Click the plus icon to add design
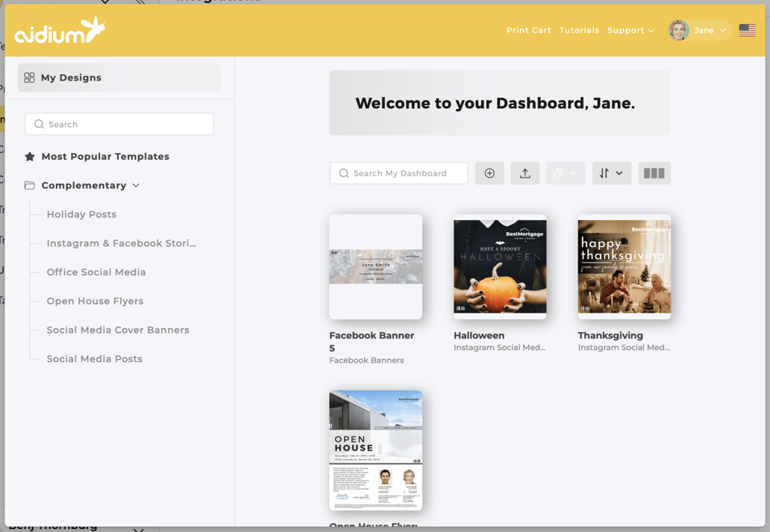The image size is (770, 532). coord(489,173)
